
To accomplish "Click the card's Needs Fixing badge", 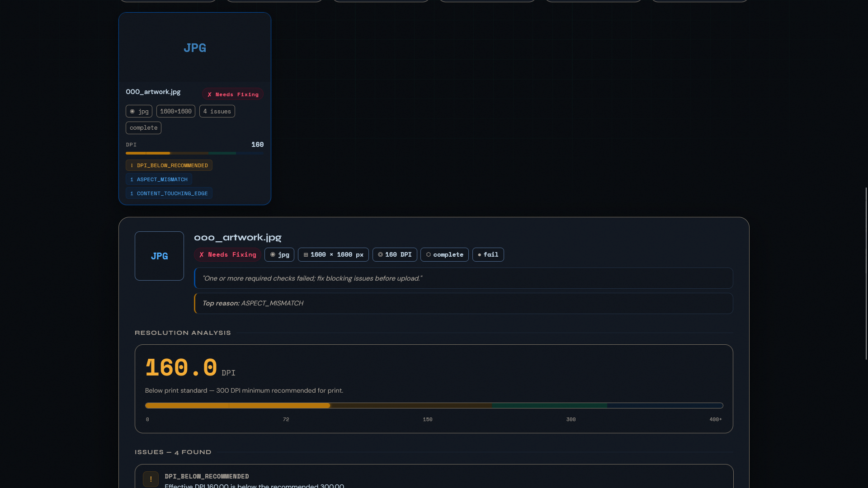I will (x=233, y=94).
